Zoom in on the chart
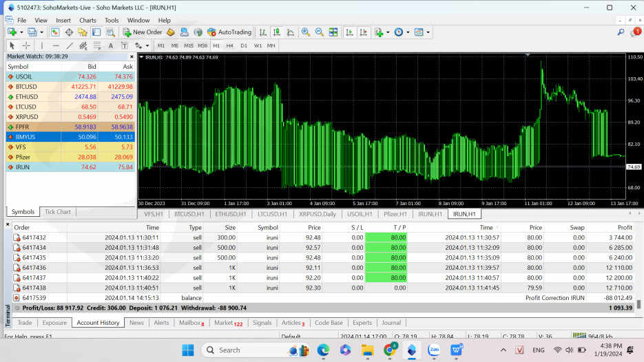The width and height of the screenshot is (644, 362). [306, 32]
